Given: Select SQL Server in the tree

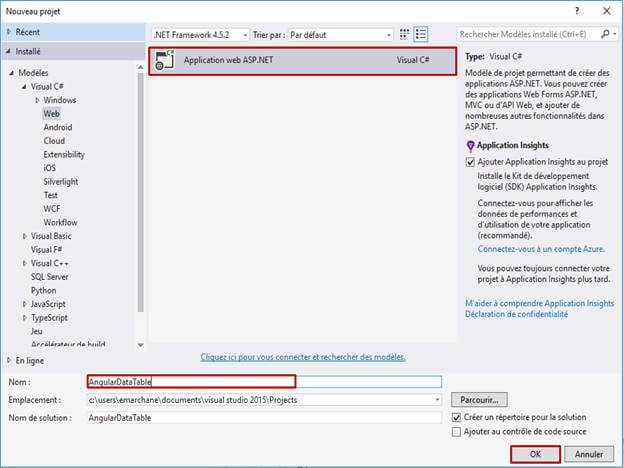Looking at the screenshot, I should tap(50, 277).
